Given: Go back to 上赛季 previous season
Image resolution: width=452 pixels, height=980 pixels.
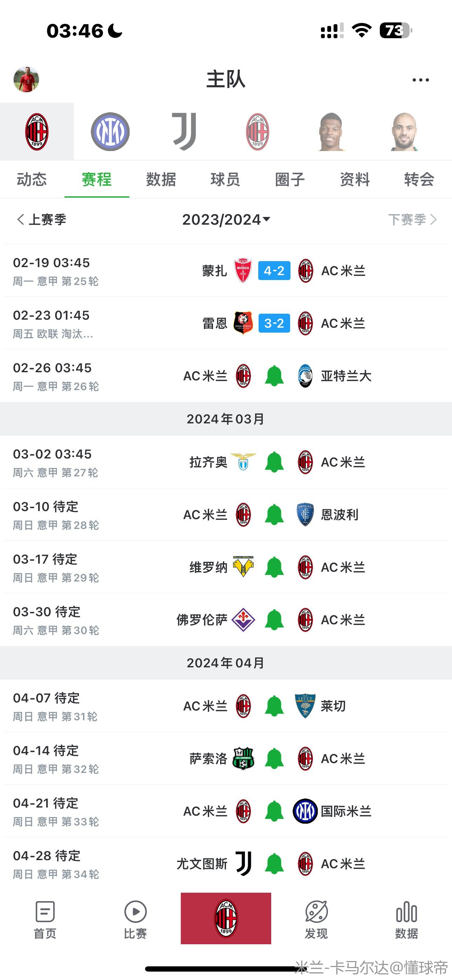Looking at the screenshot, I should click(x=41, y=219).
